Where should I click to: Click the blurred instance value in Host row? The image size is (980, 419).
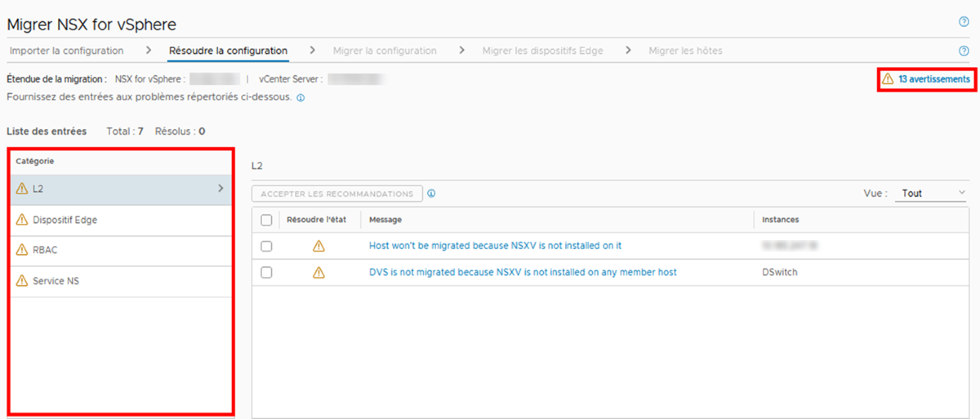(x=789, y=246)
